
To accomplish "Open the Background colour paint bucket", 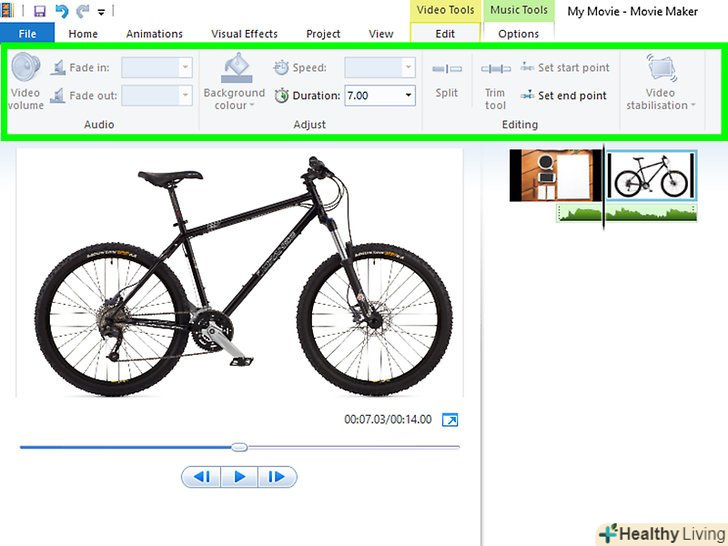I will coord(236,68).
